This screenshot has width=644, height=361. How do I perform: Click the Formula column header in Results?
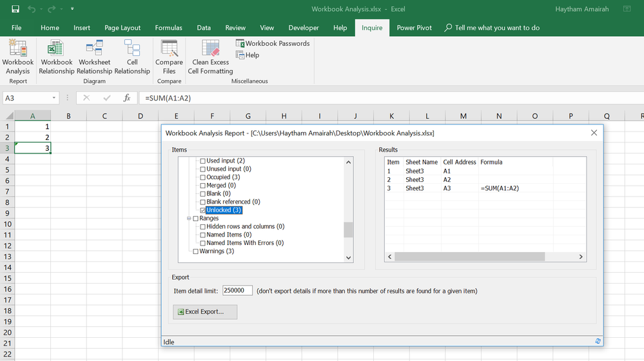point(516,162)
